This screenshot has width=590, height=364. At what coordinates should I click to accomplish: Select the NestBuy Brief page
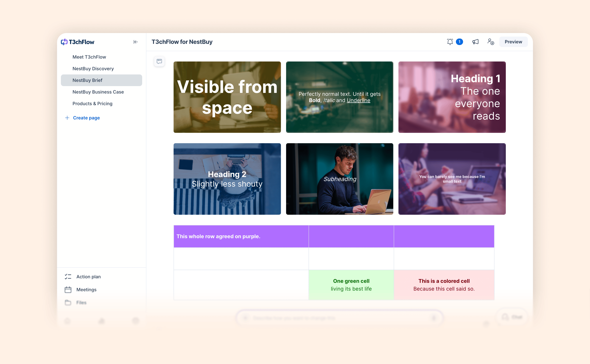pyautogui.click(x=101, y=80)
